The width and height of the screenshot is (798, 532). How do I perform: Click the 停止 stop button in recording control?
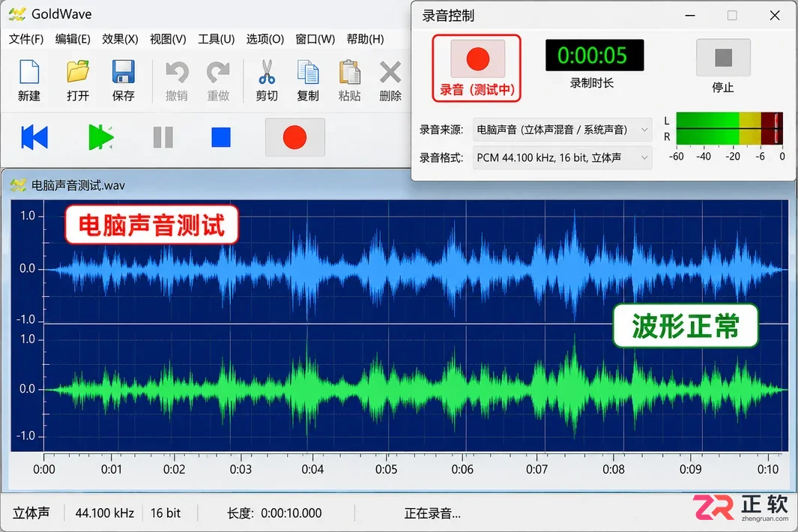pos(723,58)
